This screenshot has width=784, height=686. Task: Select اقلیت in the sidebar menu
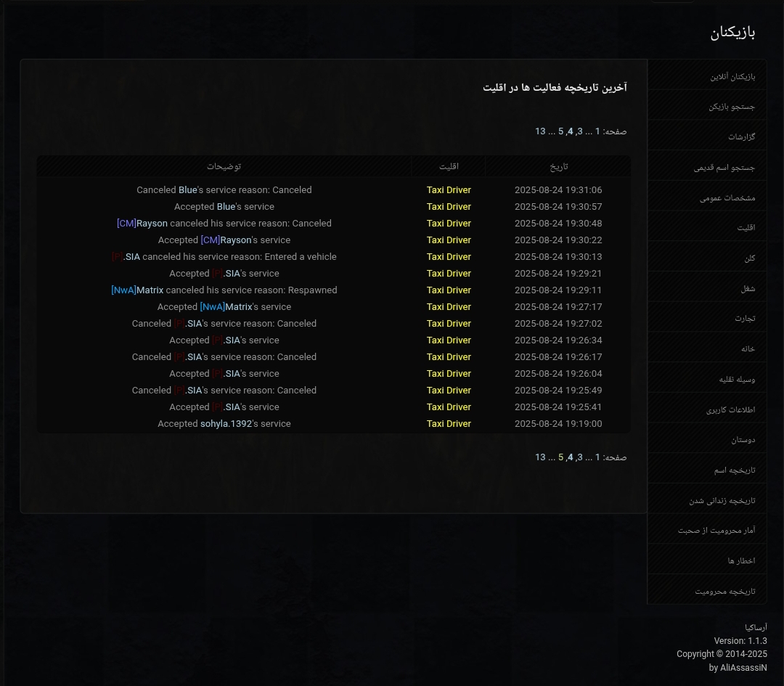707,226
